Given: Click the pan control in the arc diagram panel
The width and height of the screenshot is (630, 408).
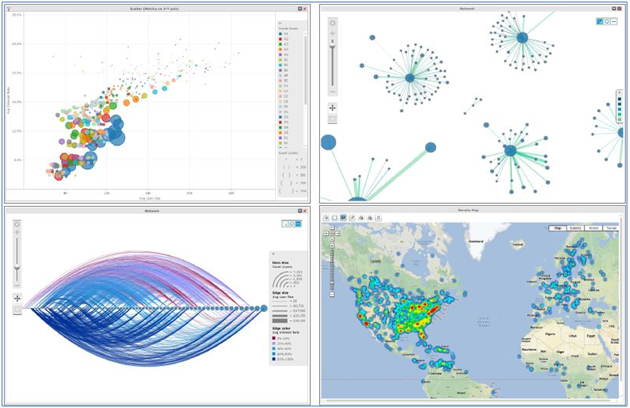Looking at the screenshot, I should coord(17,298).
